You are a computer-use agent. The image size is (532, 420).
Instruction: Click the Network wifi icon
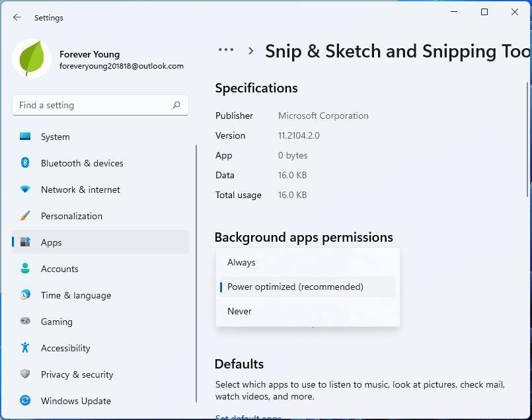pyautogui.click(x=25, y=189)
